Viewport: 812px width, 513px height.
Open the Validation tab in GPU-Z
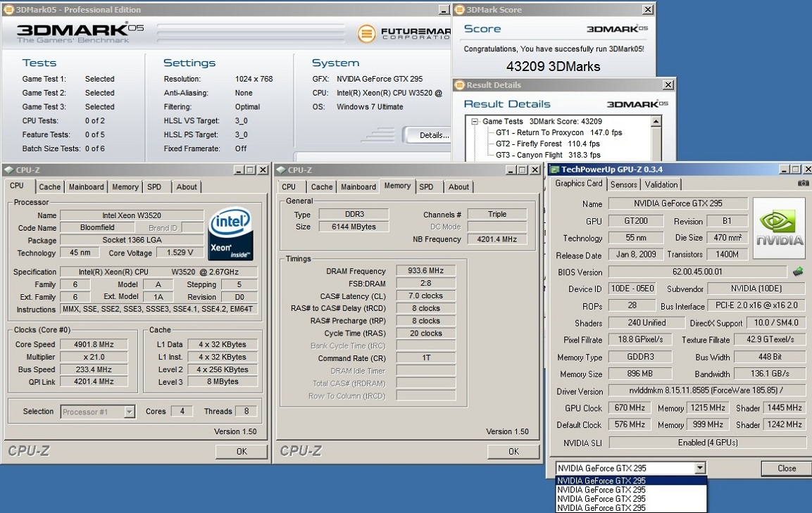[661, 184]
